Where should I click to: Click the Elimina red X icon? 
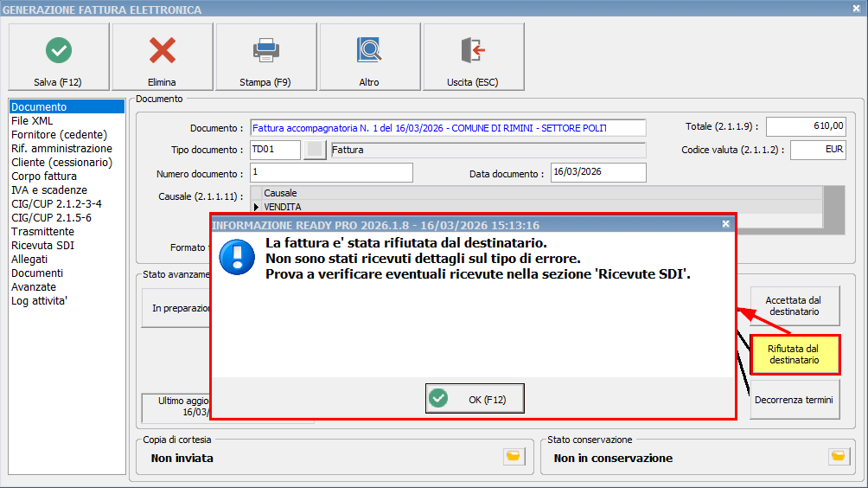(x=162, y=50)
